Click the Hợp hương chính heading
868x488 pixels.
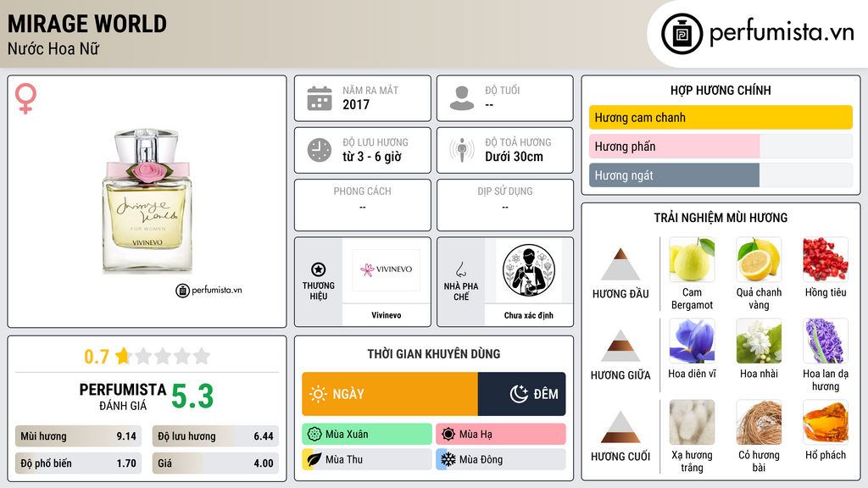pyautogui.click(x=721, y=90)
